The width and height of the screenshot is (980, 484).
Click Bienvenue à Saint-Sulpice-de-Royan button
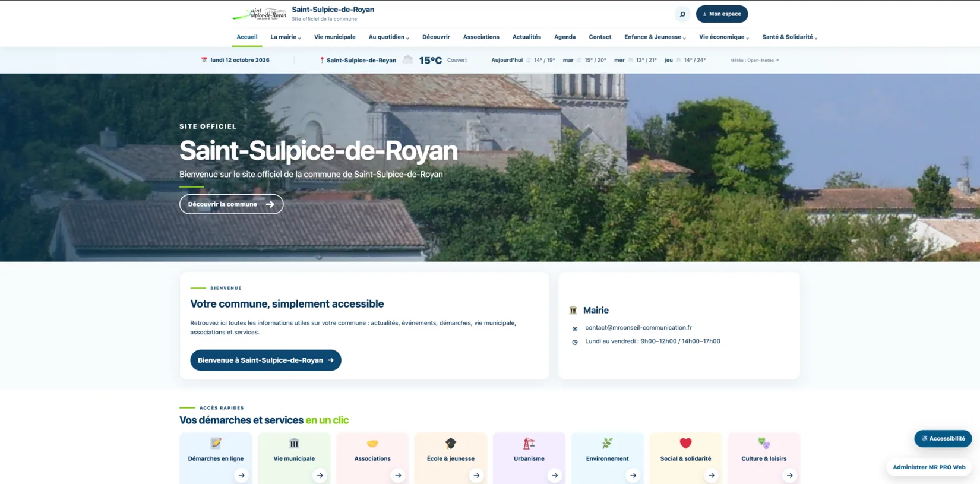click(x=265, y=360)
